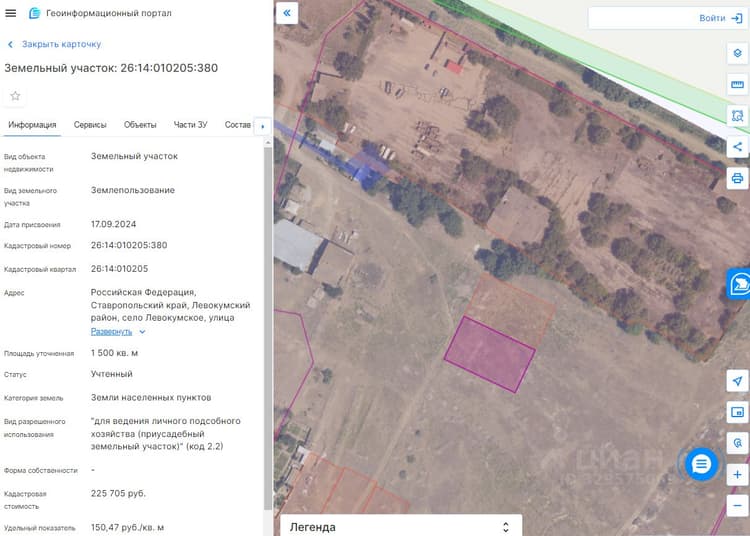The image size is (750, 536).
Task: Click the info panel vertical scrollbar
Action: [267, 328]
